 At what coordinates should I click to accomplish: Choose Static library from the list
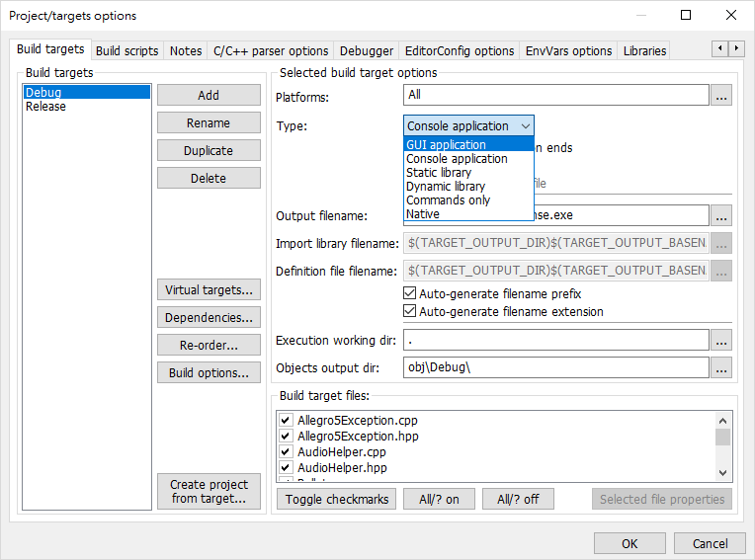click(468, 172)
